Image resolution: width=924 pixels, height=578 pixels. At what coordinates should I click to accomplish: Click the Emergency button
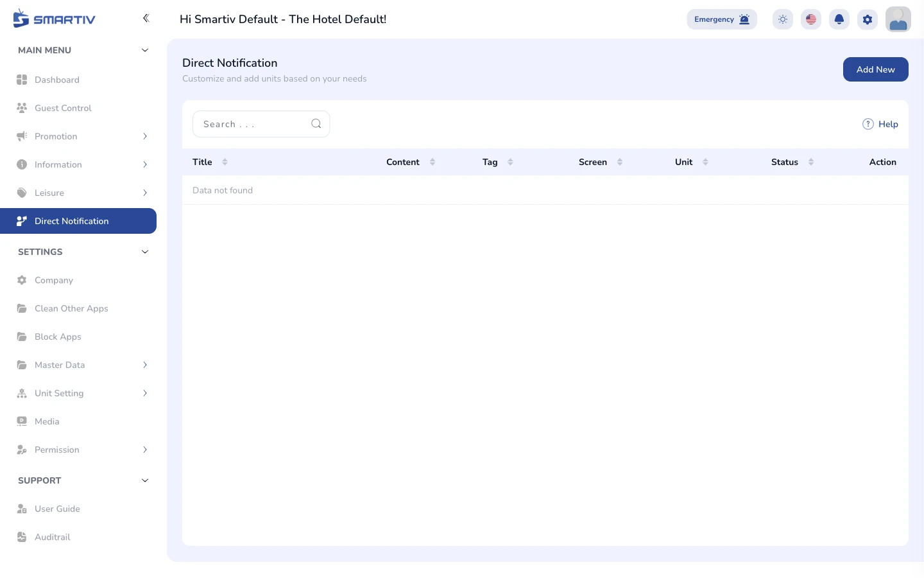722,19
